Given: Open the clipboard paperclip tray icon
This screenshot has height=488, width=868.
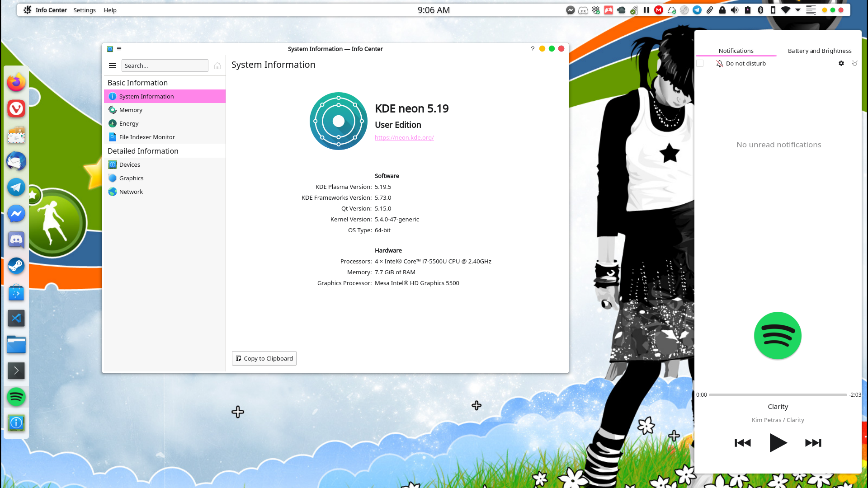Looking at the screenshot, I should click(x=710, y=10).
